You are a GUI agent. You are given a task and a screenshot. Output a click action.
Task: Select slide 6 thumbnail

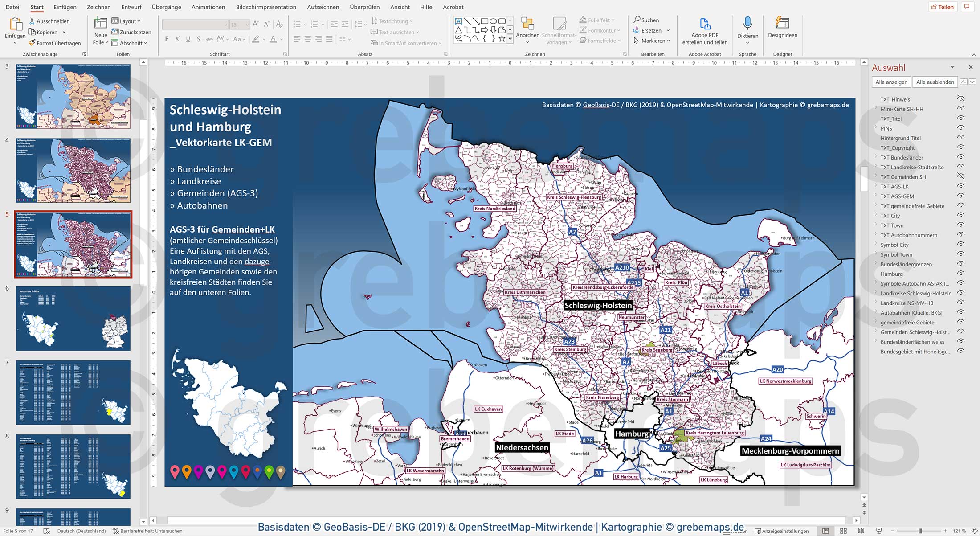[x=73, y=318]
